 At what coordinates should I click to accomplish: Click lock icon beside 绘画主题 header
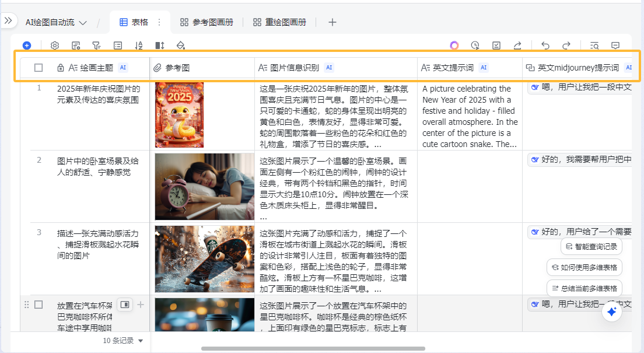[x=61, y=68]
